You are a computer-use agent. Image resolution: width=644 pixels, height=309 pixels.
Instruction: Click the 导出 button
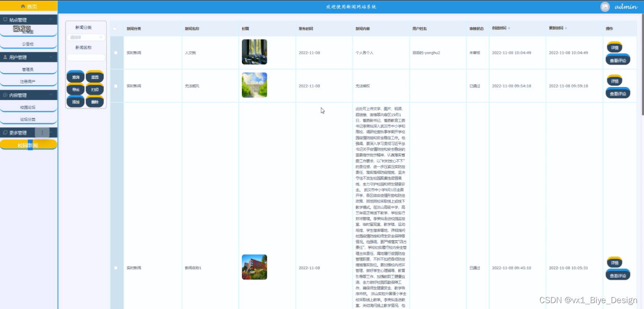[76, 89]
